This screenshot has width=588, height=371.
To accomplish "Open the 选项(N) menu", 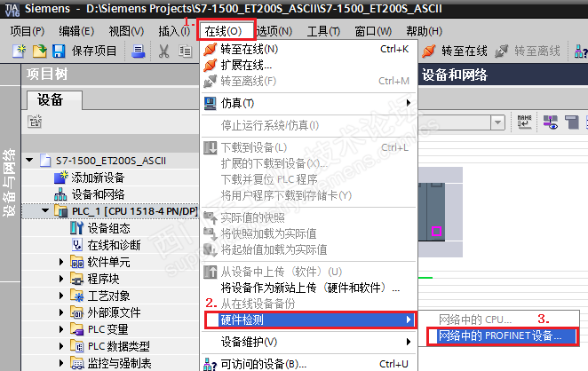I will pyautogui.click(x=274, y=31).
